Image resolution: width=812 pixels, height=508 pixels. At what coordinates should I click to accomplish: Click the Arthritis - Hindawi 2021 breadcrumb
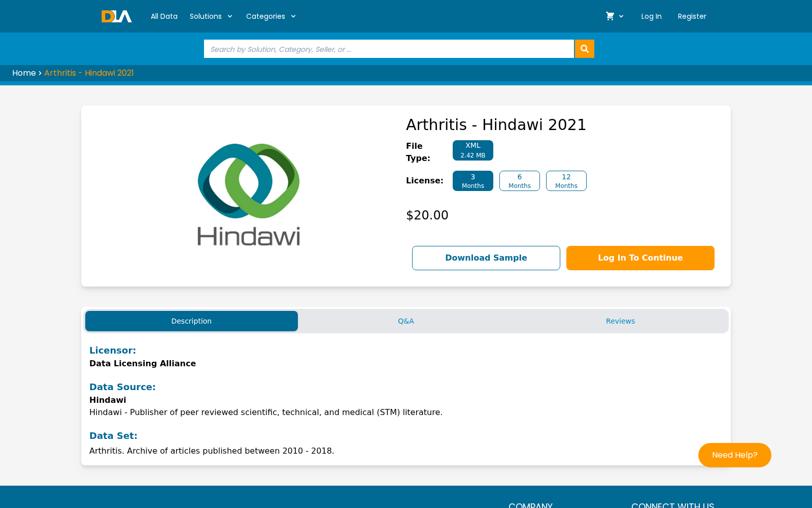[x=89, y=73]
